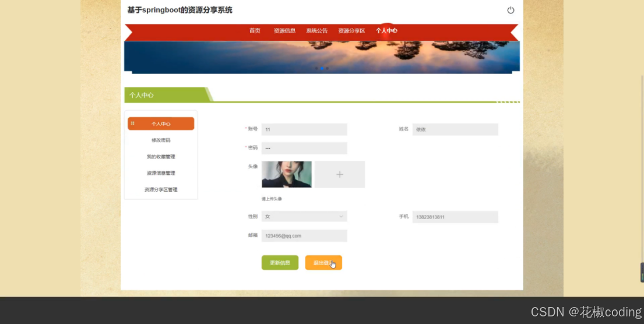Open the 资源信息 navigation item

[284, 31]
